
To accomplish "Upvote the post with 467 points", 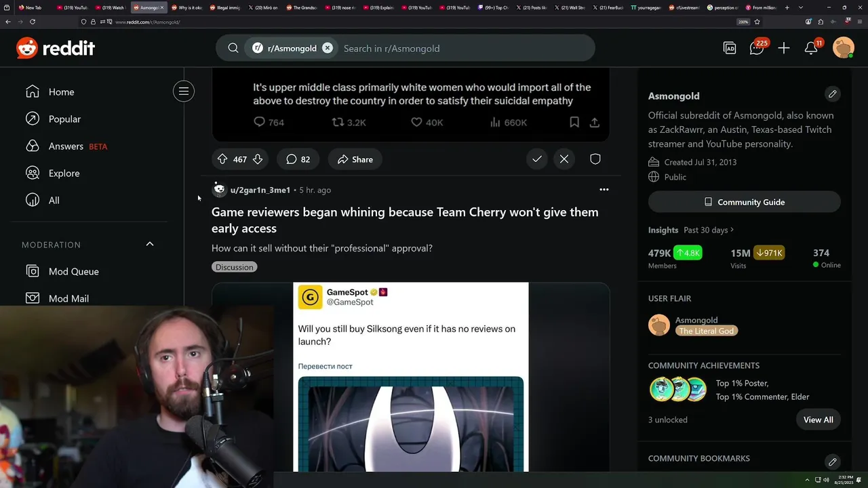I will (222, 159).
